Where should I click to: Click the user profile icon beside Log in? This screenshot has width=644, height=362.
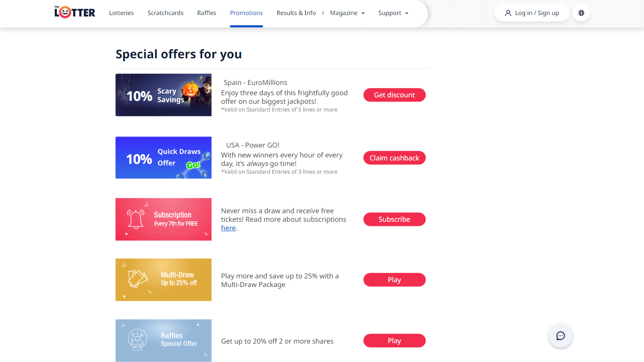[508, 13]
